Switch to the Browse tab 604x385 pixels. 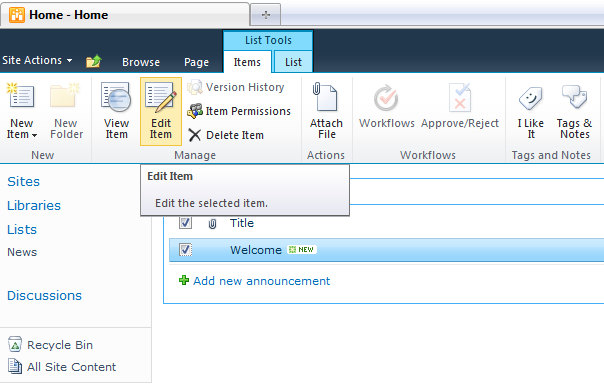(141, 62)
